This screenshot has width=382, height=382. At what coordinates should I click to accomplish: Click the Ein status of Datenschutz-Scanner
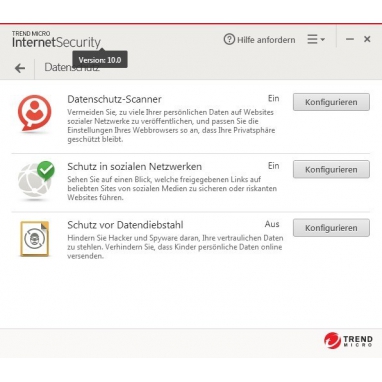(273, 98)
